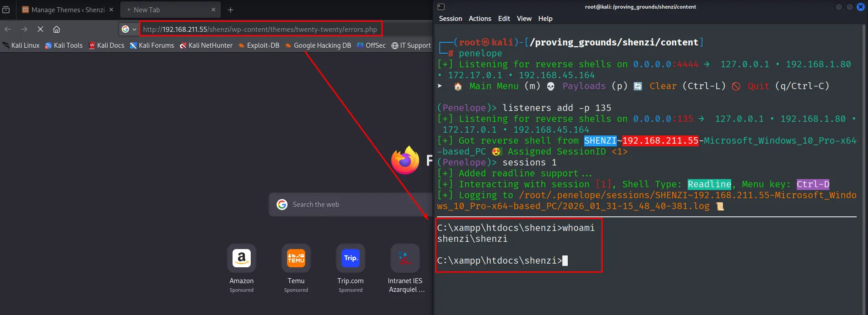The width and height of the screenshot is (868, 315).
Task: Open the Temu shortcut tile
Action: coord(296,269)
